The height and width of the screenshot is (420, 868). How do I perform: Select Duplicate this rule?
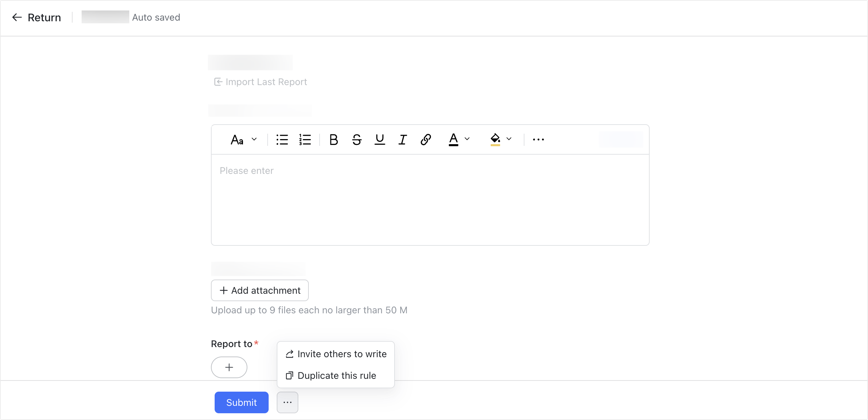(x=336, y=375)
